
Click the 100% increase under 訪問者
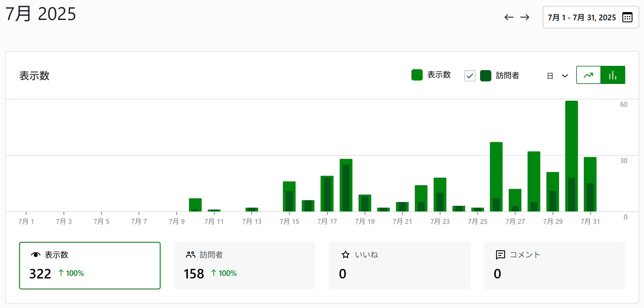click(x=224, y=273)
